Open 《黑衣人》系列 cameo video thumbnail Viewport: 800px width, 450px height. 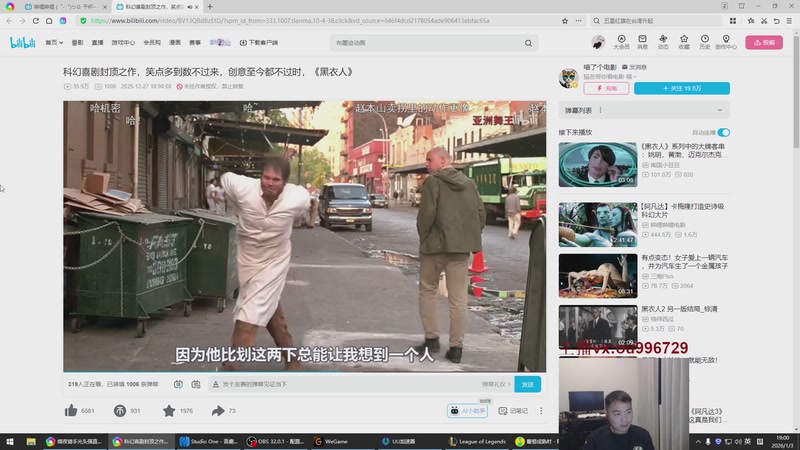pos(597,165)
